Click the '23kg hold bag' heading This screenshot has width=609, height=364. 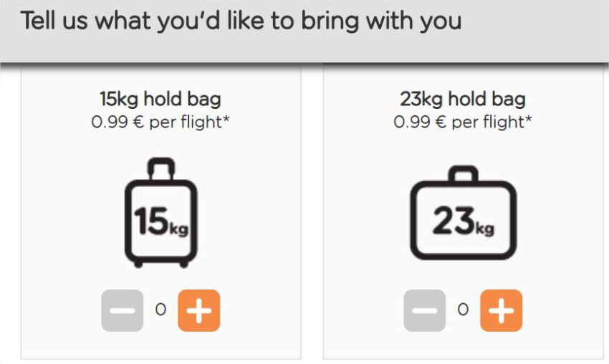coord(463,99)
